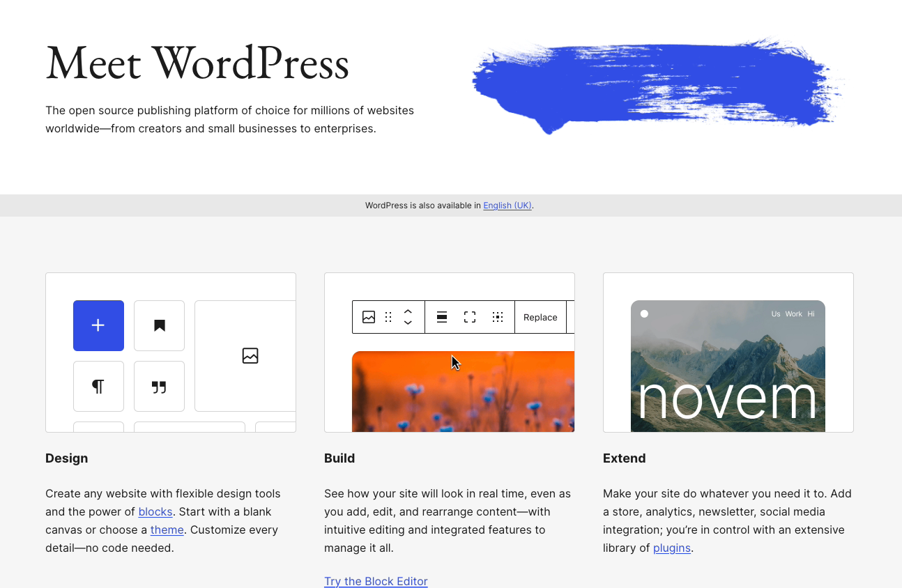Click the novem mountain theme preview
The height and width of the screenshot is (588, 902).
[728, 366]
